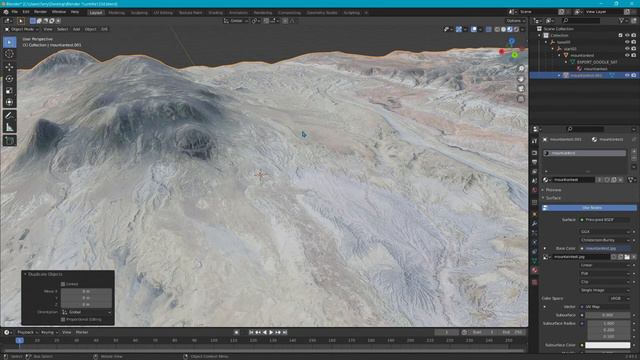The width and height of the screenshot is (640, 360).
Task: Click the Principled BSDF surface button
Action: tap(604, 220)
